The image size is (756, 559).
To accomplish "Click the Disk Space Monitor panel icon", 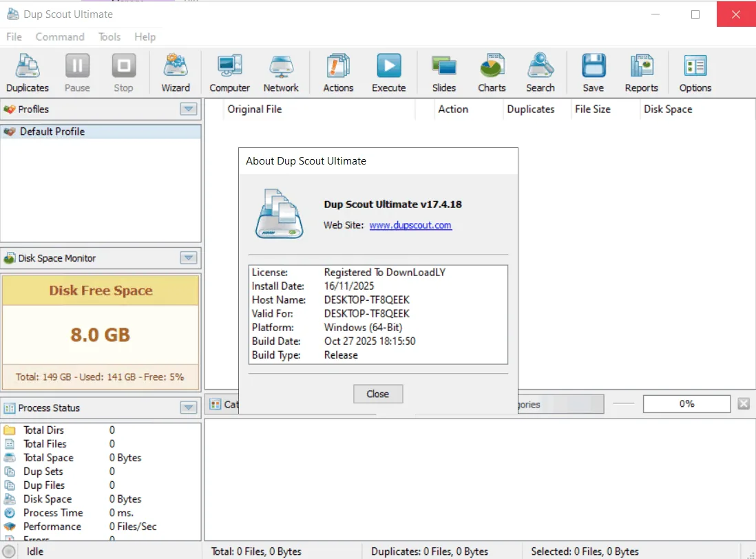I will [x=9, y=258].
